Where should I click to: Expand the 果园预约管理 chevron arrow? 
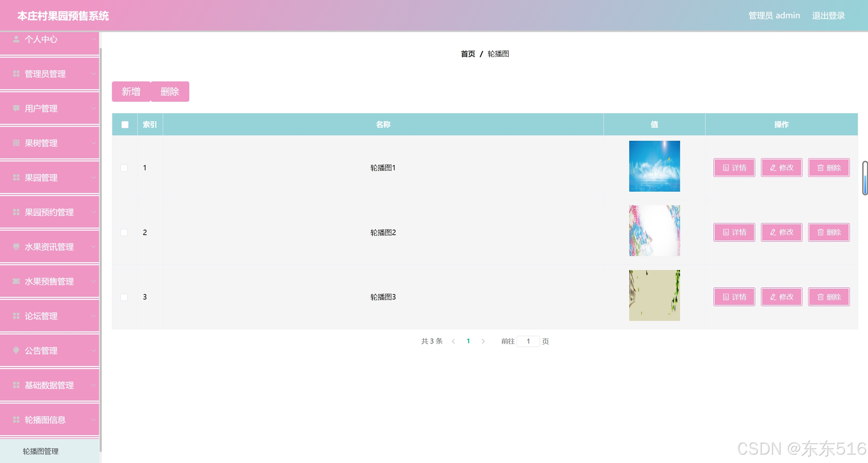pos(93,212)
